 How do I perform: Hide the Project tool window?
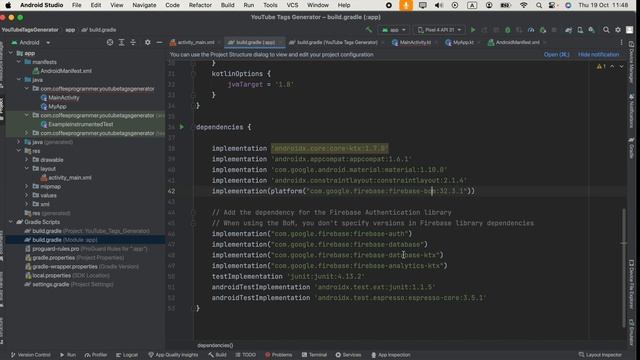159,42
